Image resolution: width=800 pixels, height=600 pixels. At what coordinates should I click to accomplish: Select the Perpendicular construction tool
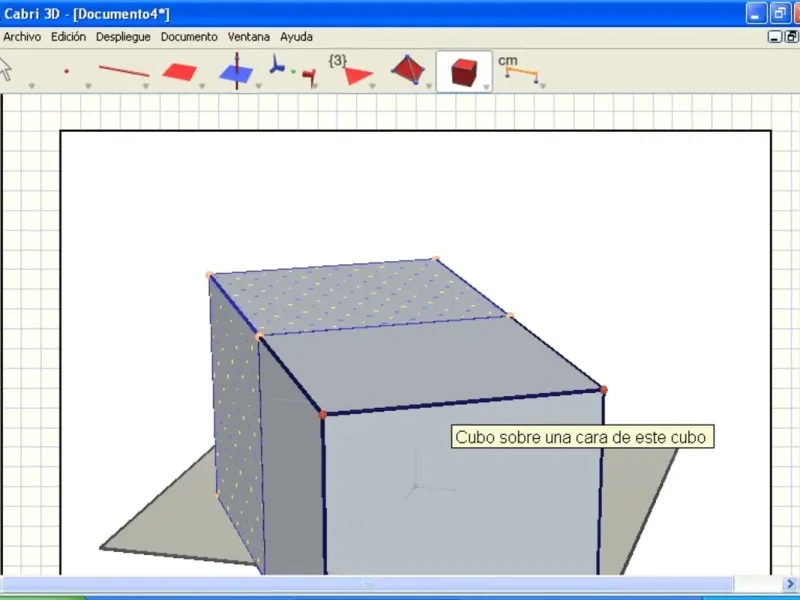pos(236,71)
